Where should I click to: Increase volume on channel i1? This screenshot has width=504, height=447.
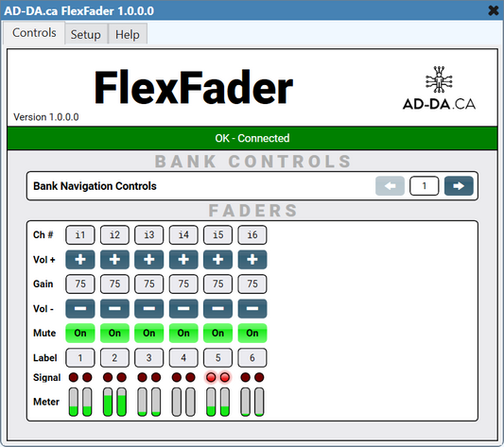tap(80, 259)
